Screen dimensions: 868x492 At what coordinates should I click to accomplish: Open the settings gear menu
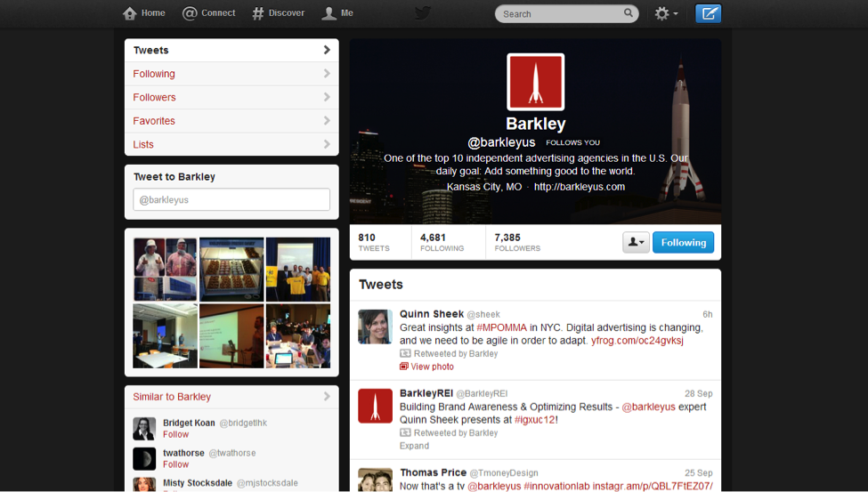coord(666,13)
